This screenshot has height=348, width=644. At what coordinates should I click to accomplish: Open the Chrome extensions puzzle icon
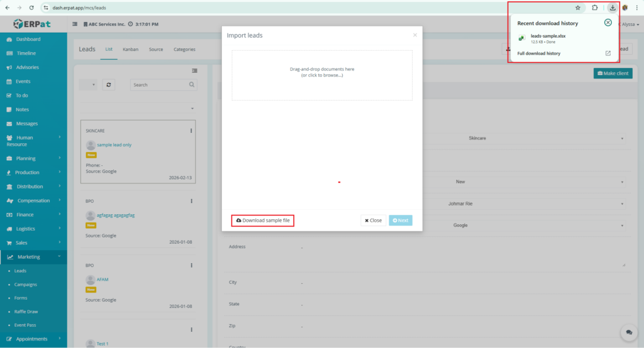(594, 8)
